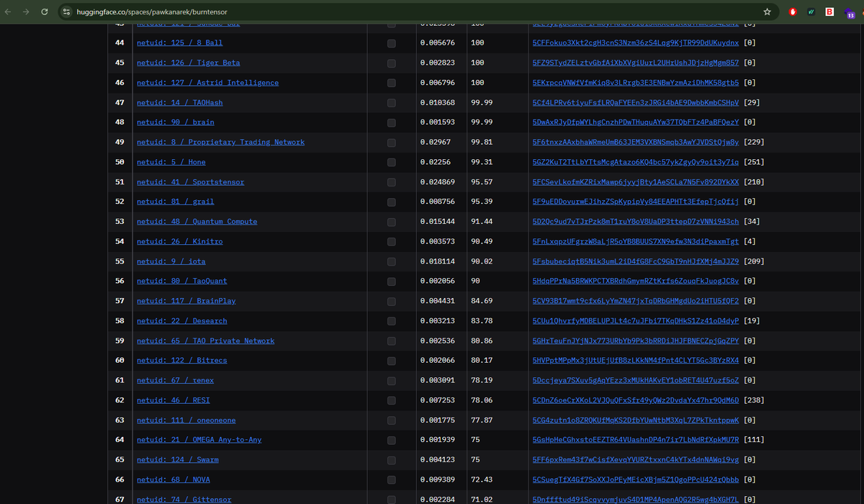Open link netuid: 14 / TAOHash

point(180,102)
